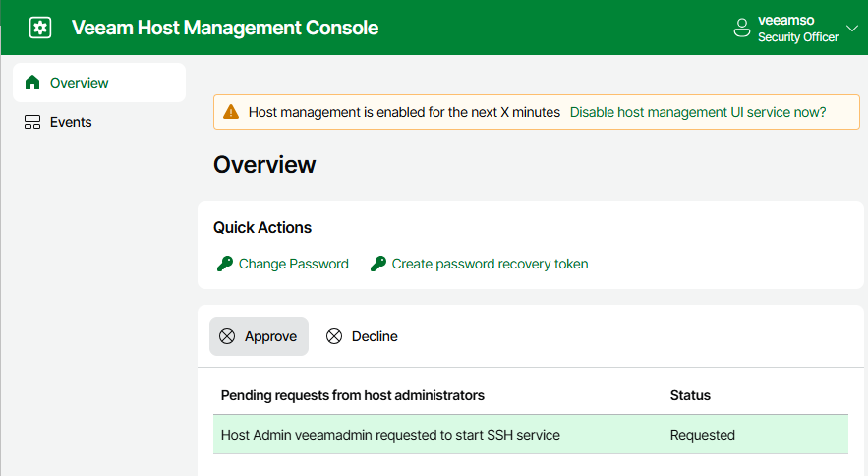Viewport: 868px width, 476px height.
Task: Click the Events layout icon
Action: click(32, 122)
